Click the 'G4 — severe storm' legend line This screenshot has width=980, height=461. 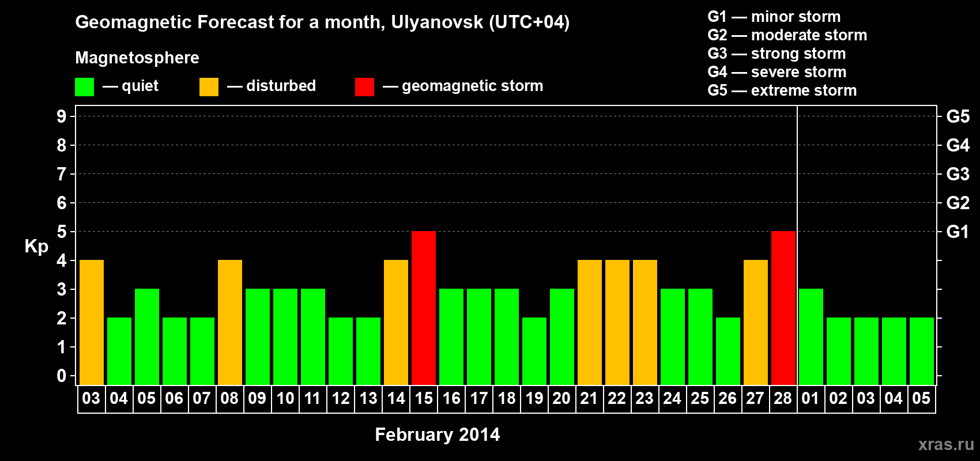[x=777, y=72]
